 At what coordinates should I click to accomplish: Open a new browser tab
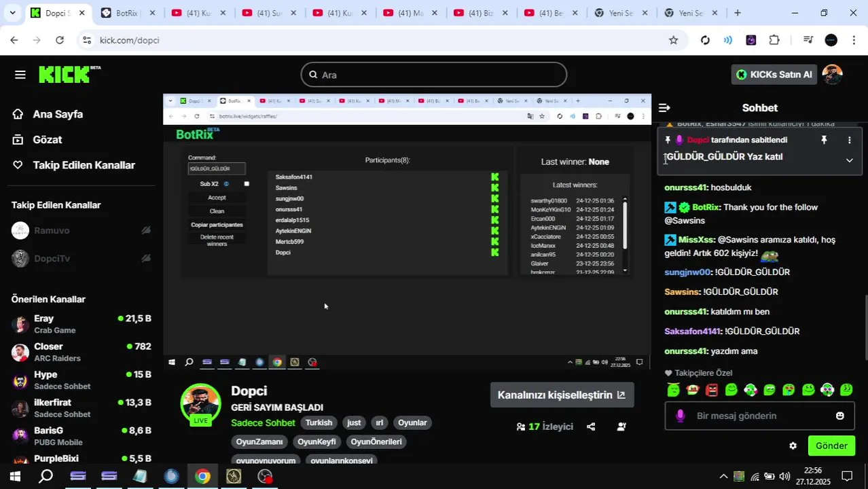[738, 13]
